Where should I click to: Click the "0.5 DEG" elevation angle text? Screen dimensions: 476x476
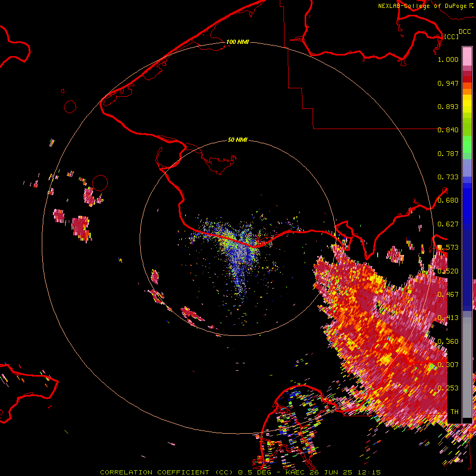click(x=254, y=472)
